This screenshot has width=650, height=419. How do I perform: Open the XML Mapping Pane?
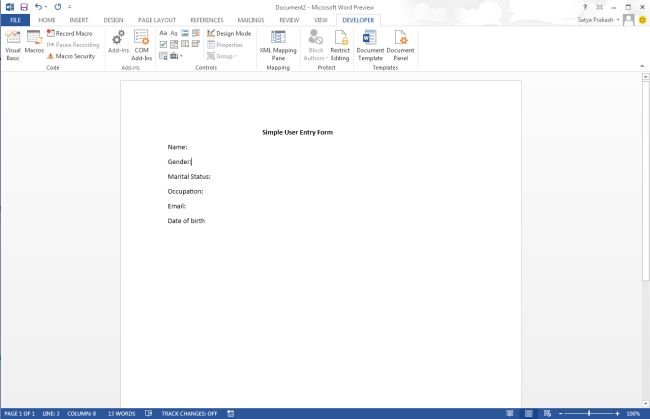pyautogui.click(x=278, y=46)
